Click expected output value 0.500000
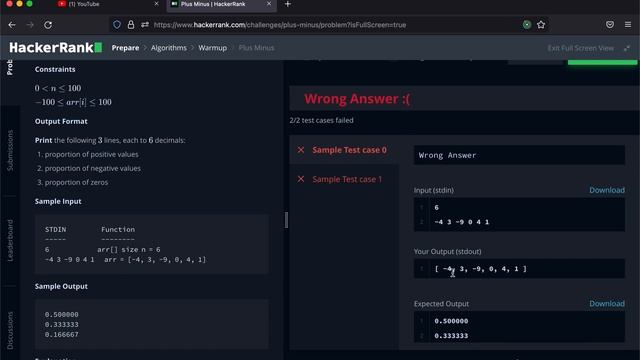This screenshot has height=360, width=640. click(451, 321)
